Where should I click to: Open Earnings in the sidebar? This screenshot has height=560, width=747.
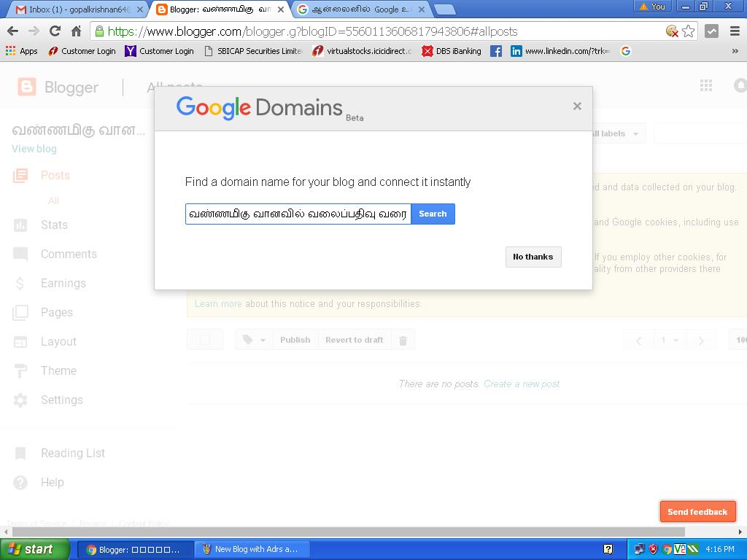click(63, 284)
